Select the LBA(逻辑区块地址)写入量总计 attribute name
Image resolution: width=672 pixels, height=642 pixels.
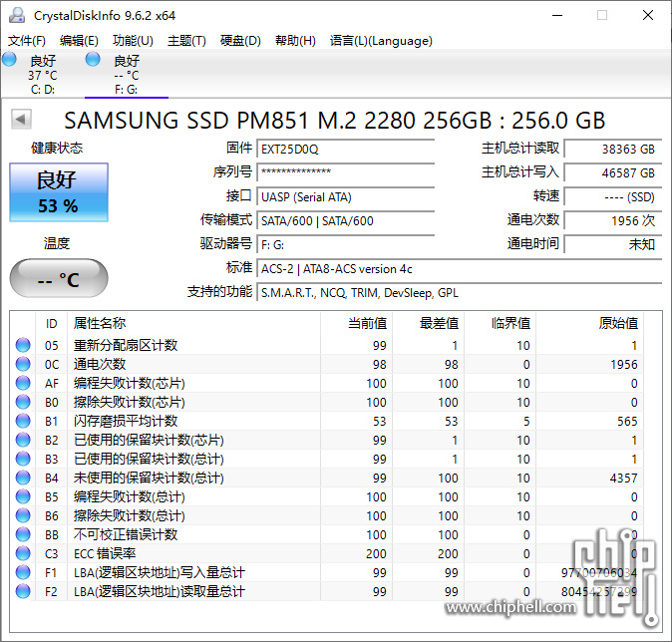[x=159, y=572]
